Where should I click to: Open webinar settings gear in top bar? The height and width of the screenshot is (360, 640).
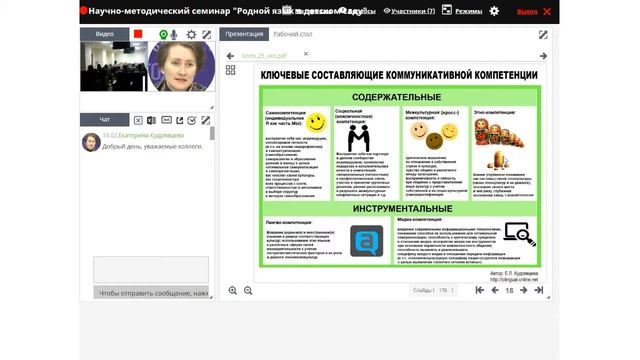coord(494,11)
